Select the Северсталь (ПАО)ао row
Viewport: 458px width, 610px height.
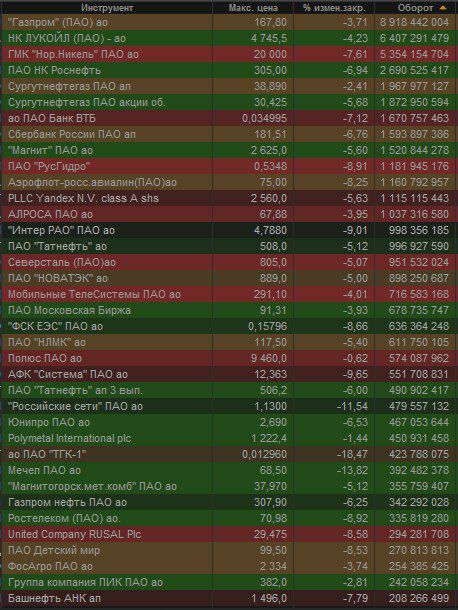(x=229, y=262)
